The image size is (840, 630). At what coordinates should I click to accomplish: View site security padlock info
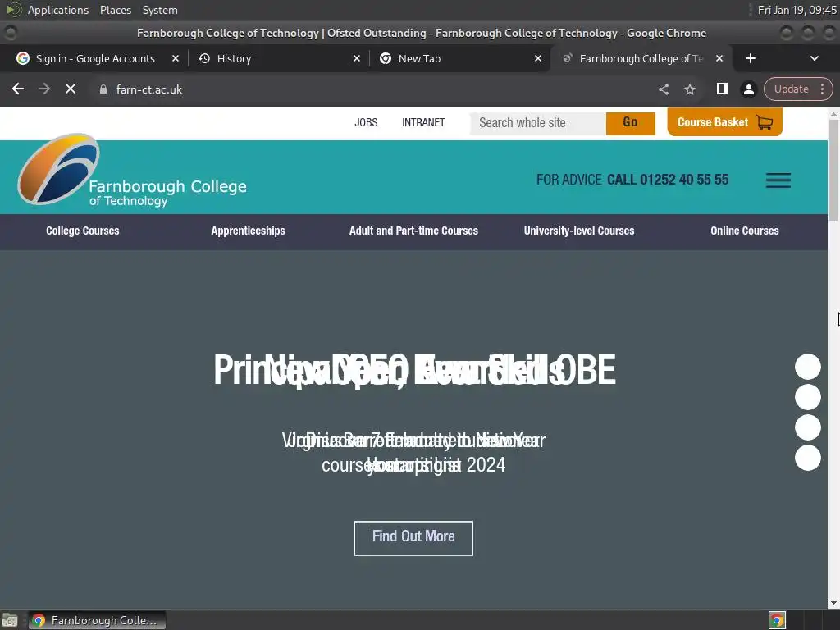(x=103, y=89)
